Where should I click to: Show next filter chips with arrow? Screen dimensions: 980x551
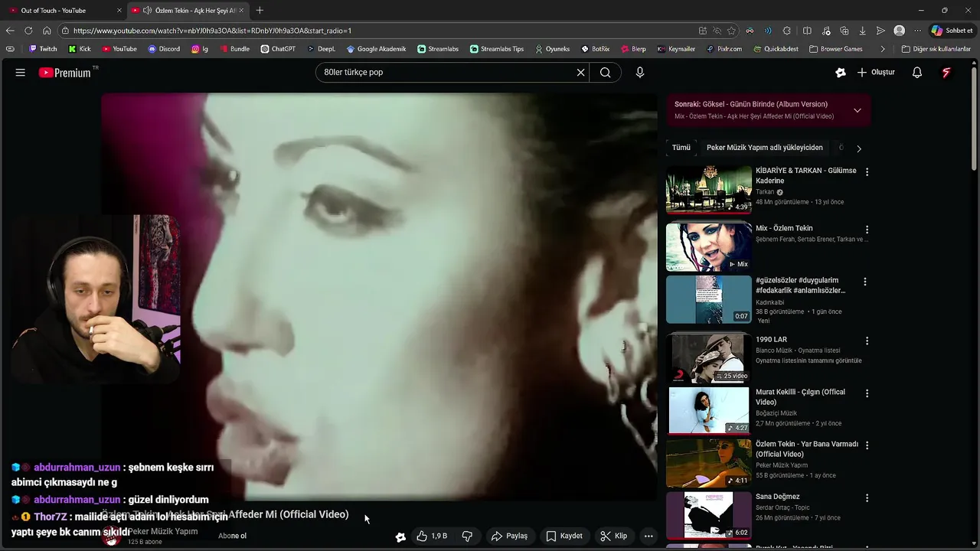(x=858, y=148)
